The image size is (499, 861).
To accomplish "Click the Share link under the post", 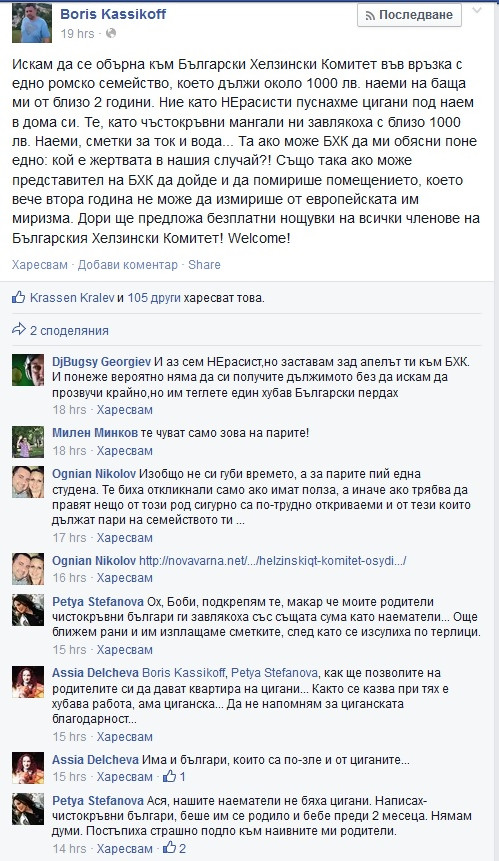I will tap(204, 265).
